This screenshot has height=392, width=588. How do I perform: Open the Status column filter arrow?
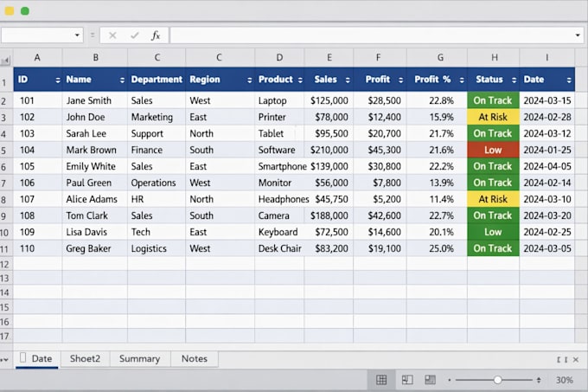pos(514,80)
